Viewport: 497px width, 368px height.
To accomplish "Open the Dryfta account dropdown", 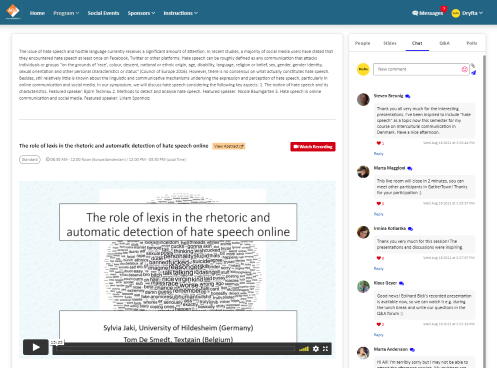I will [472, 13].
